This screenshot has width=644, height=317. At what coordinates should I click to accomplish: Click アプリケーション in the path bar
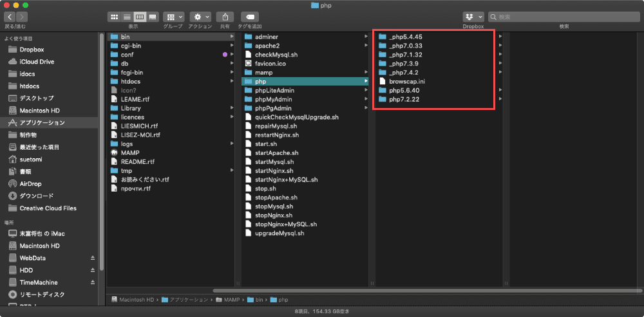coord(185,300)
